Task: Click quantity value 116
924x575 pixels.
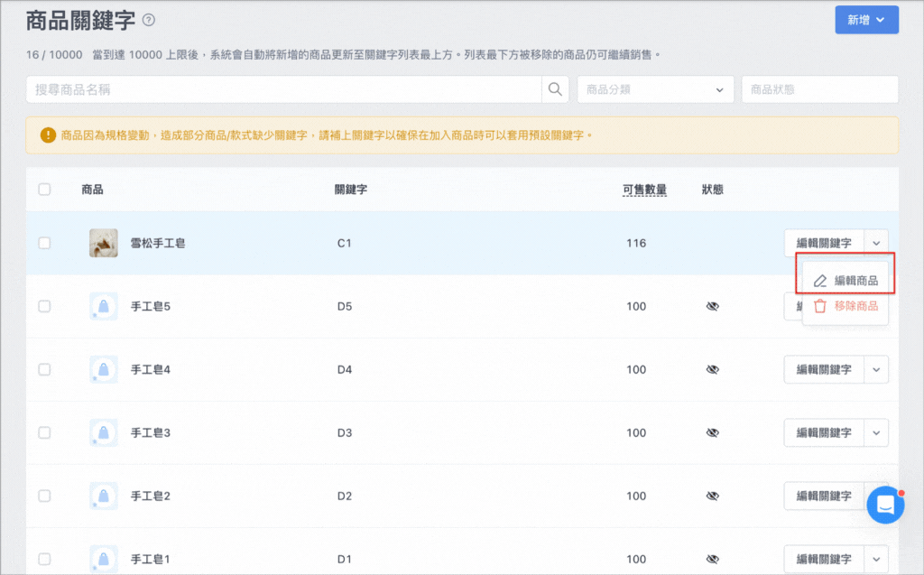Action: coord(636,243)
